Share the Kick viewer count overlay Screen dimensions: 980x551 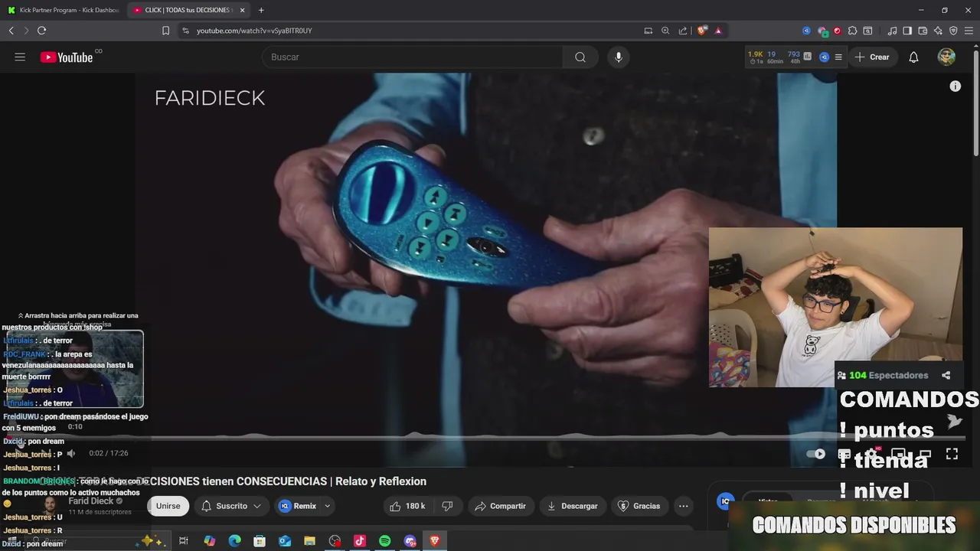[x=946, y=376]
